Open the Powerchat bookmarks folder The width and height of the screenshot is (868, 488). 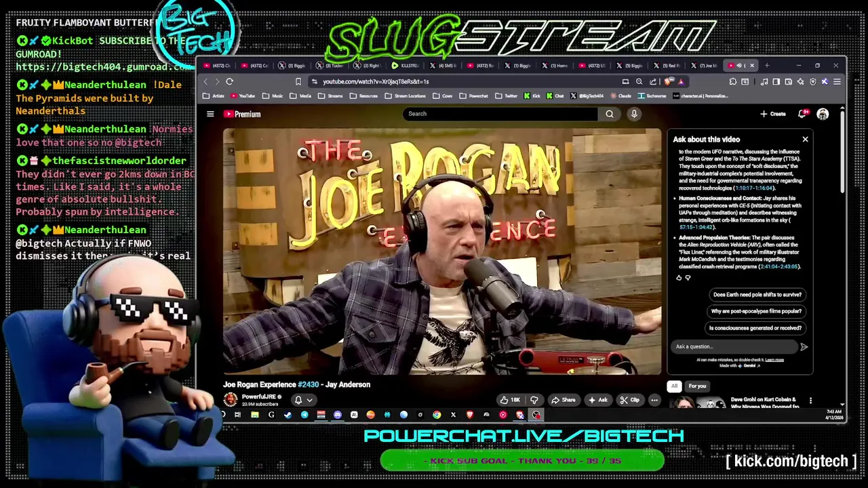[x=474, y=96]
